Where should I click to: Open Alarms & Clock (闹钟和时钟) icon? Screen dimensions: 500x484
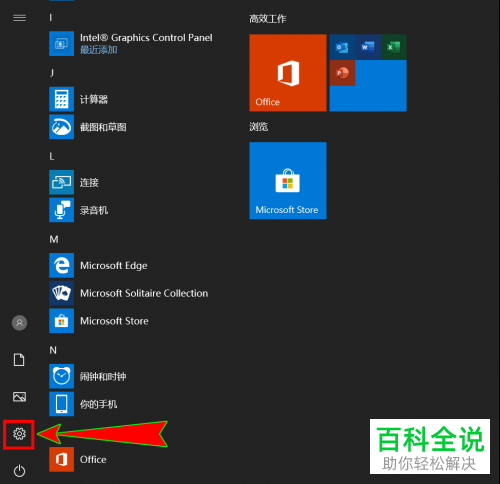tap(61, 376)
